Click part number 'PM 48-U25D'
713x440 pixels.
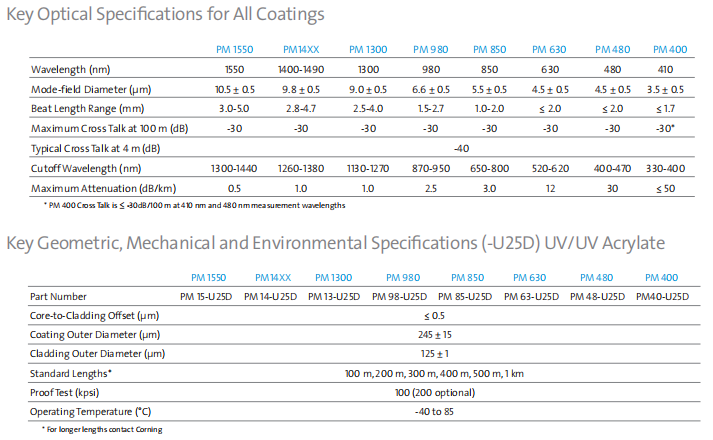[x=598, y=297]
